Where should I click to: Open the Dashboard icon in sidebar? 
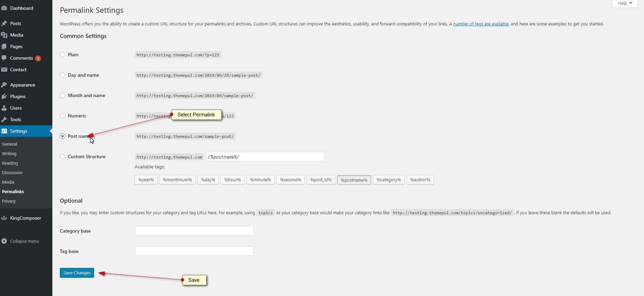[x=4, y=8]
